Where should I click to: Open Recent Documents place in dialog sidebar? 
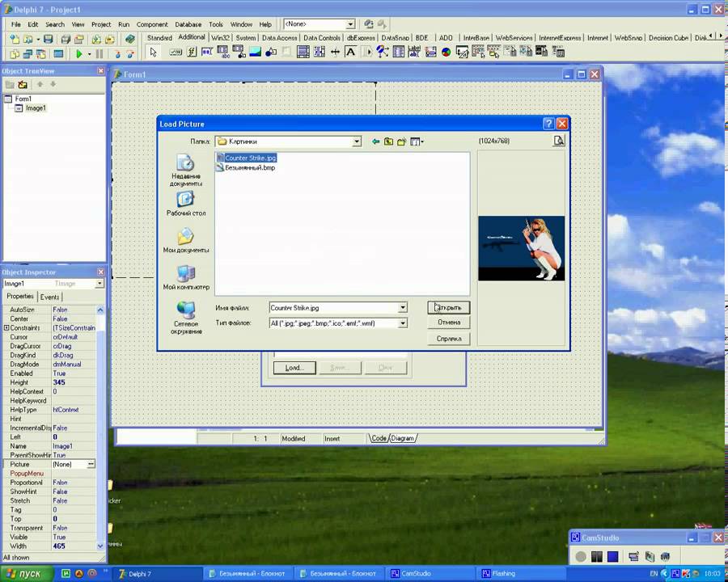186,171
